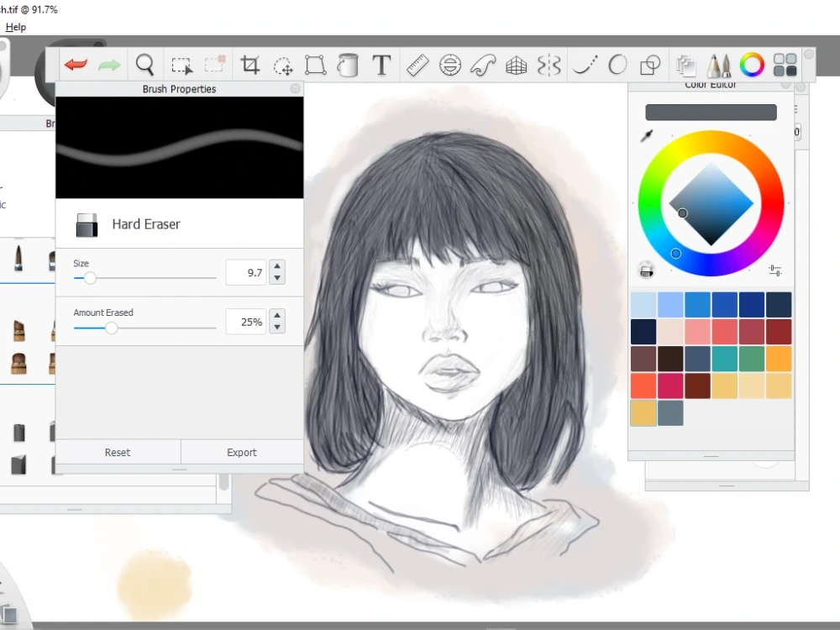Enable the Perspective guide tool
840x630 pixels.
coord(517,66)
